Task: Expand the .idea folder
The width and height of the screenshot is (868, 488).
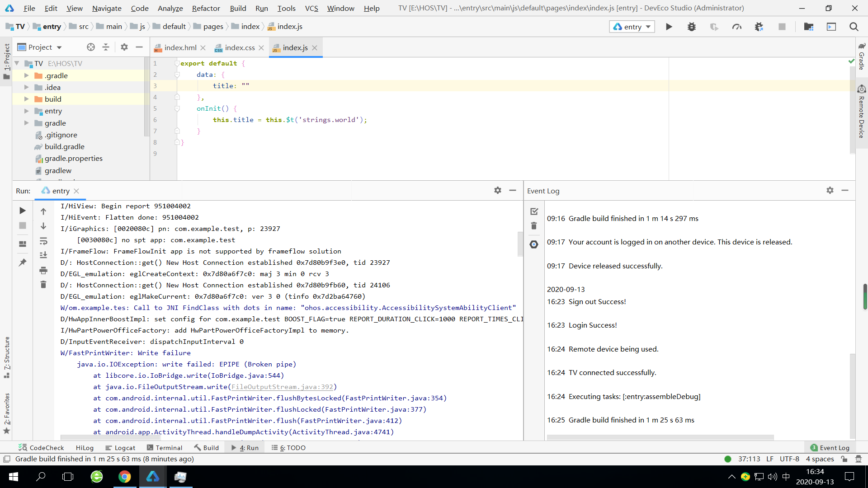Action: pos(26,87)
